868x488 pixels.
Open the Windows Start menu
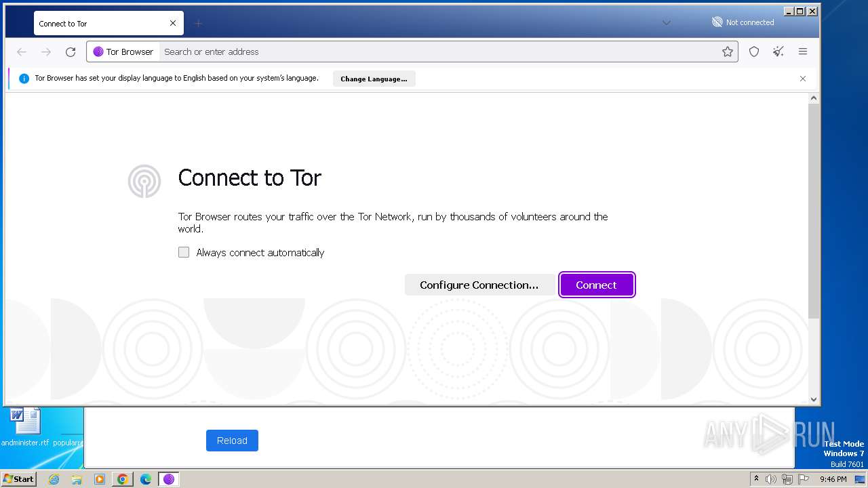click(x=18, y=479)
